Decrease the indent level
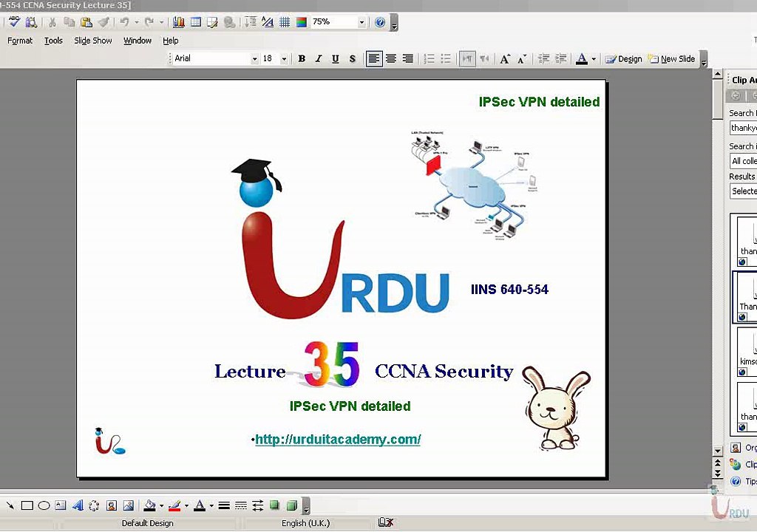This screenshot has height=532, width=757. coord(543,59)
